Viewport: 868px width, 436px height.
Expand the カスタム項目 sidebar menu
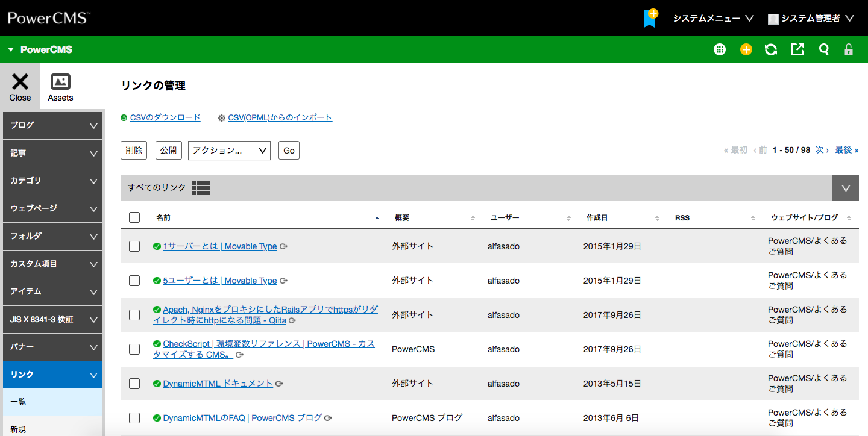pyautogui.click(x=52, y=264)
